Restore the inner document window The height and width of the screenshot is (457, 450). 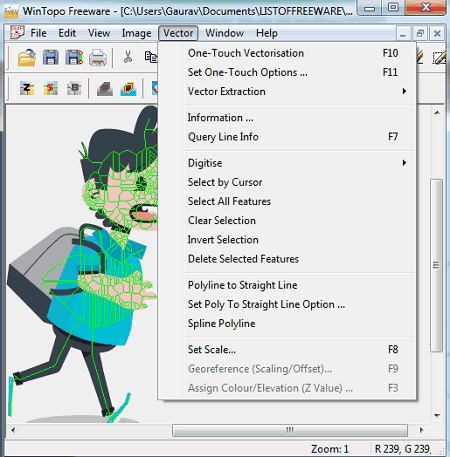tap(420, 33)
